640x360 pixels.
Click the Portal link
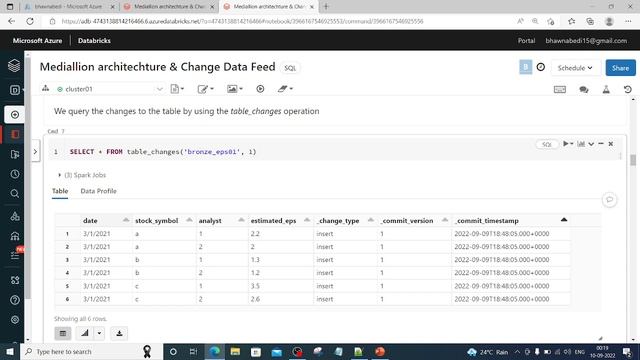coord(526,41)
